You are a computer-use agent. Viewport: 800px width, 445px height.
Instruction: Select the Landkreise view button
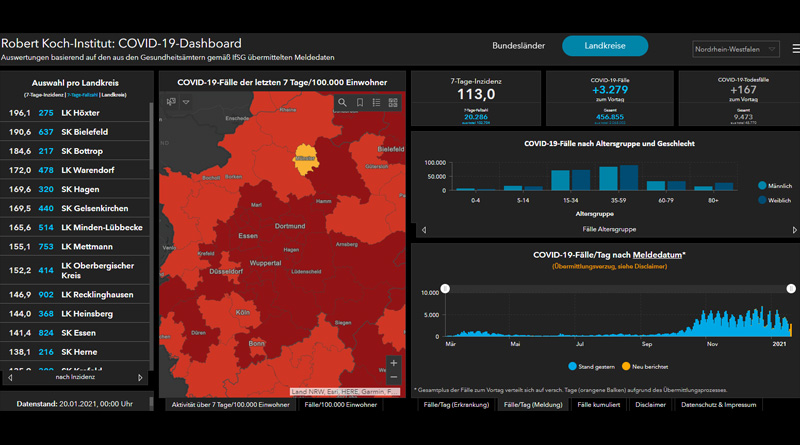(605, 45)
